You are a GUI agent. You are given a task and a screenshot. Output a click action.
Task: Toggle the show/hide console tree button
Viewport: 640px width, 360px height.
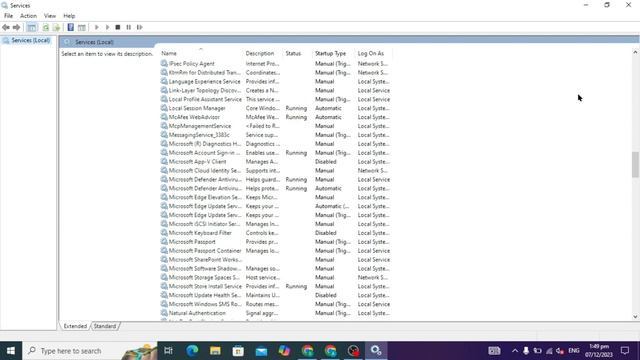pos(32,27)
